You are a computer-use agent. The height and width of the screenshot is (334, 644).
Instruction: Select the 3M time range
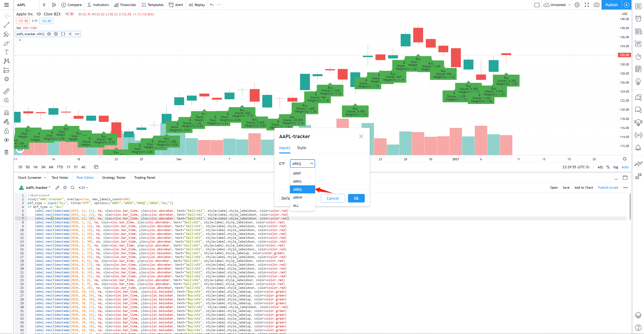pyautogui.click(x=43, y=167)
